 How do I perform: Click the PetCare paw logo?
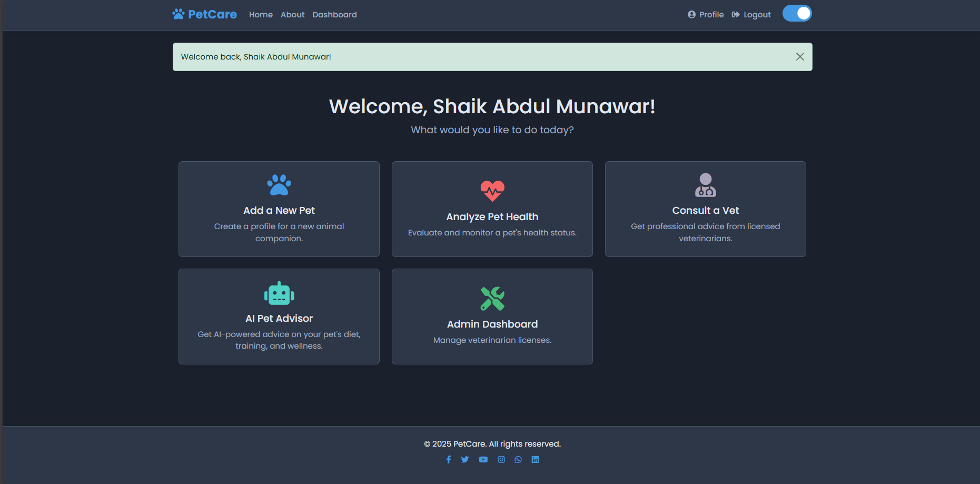(179, 14)
